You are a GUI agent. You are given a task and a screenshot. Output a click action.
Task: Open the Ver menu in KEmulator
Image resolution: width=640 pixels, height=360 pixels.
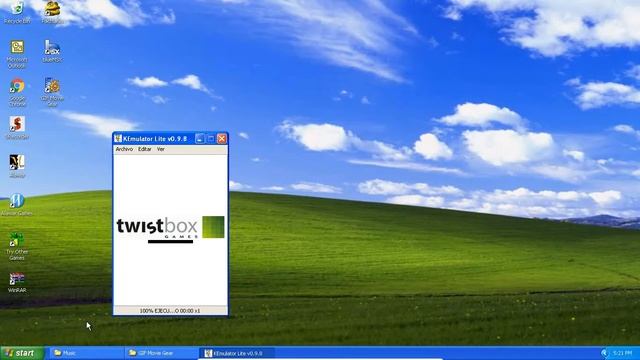coord(161,149)
